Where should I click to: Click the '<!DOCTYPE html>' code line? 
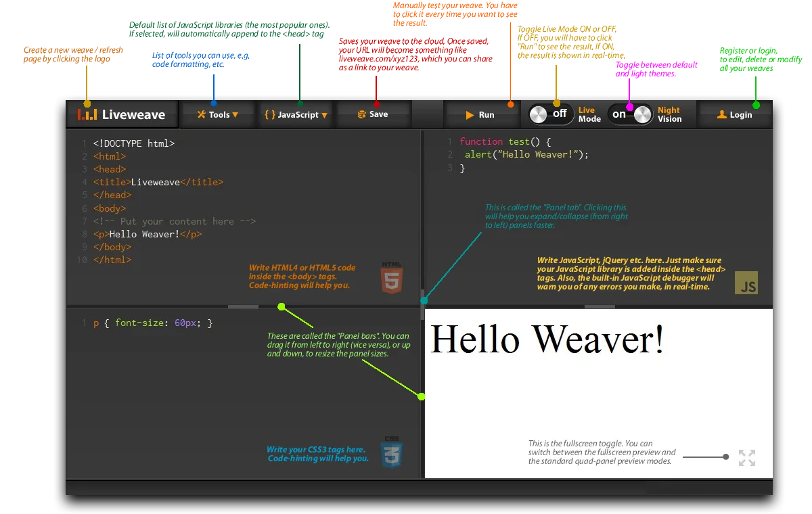[134, 143]
